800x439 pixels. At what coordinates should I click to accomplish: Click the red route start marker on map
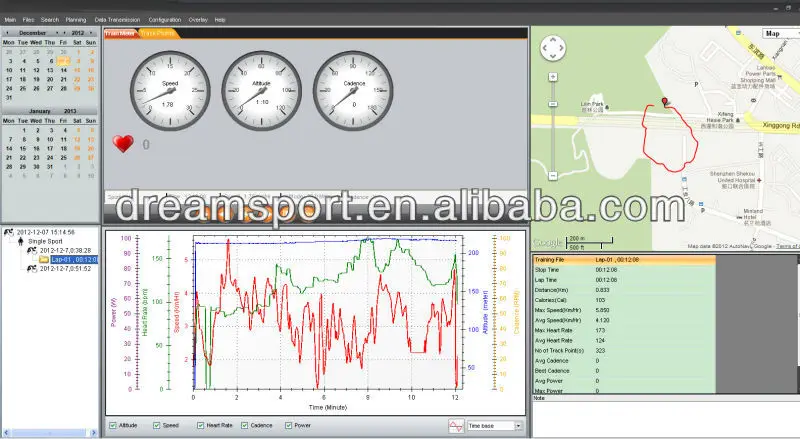pyautogui.click(x=664, y=102)
